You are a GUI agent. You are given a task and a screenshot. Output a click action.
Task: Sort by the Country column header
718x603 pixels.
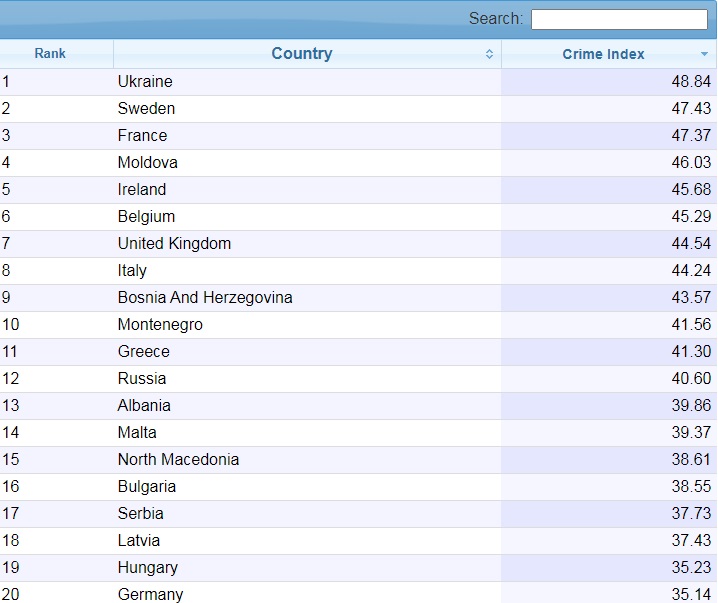click(301, 54)
